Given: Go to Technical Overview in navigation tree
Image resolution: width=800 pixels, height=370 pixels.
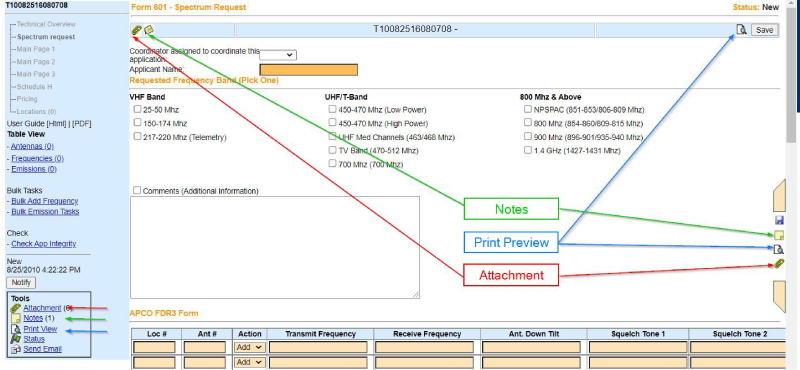Looking at the screenshot, I should point(46,24).
